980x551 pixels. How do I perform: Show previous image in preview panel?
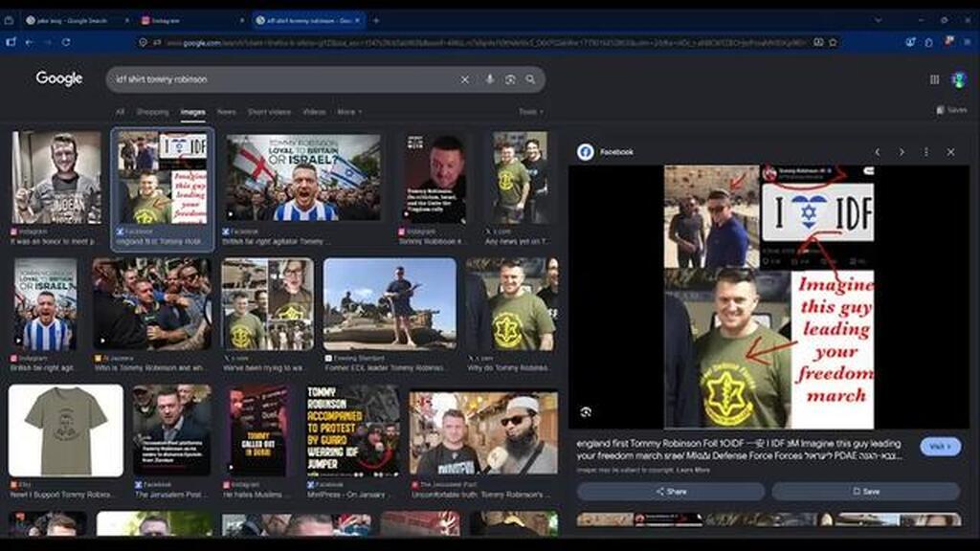click(x=878, y=152)
